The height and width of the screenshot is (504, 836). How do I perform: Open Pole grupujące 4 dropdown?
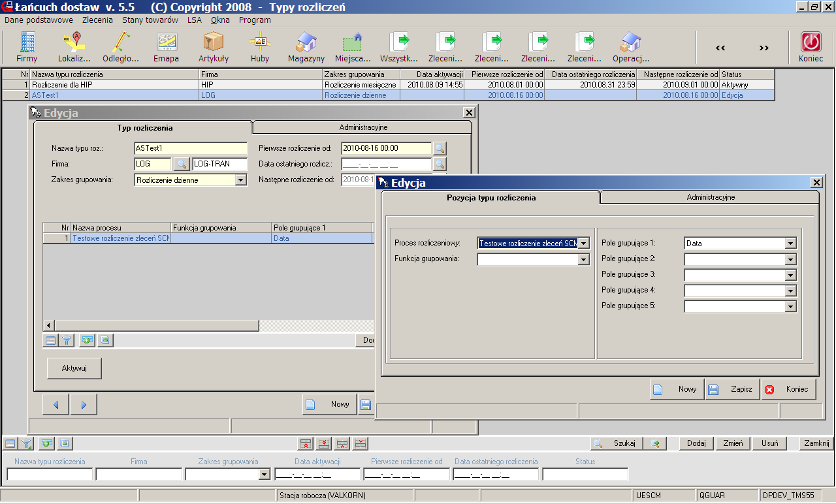click(791, 291)
